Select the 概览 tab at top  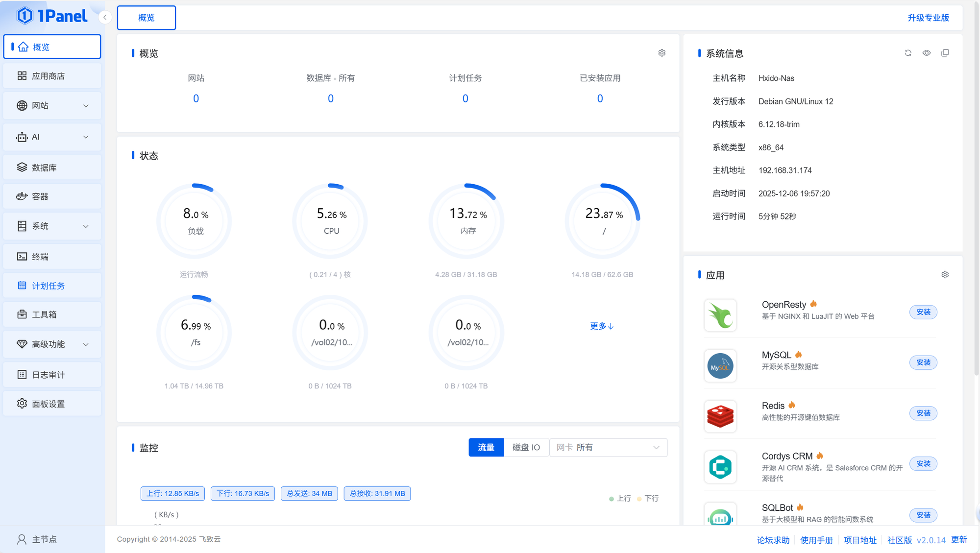147,18
